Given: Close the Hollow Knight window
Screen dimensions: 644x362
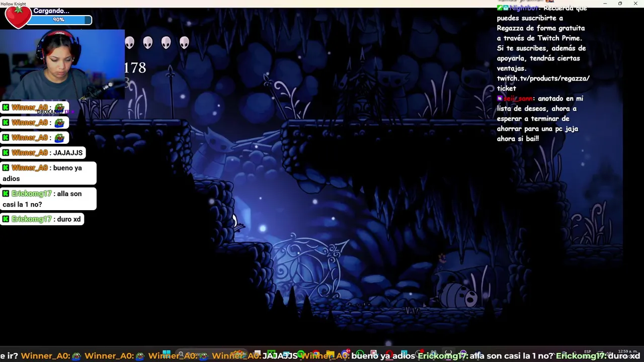Looking at the screenshot, I should [x=635, y=4].
